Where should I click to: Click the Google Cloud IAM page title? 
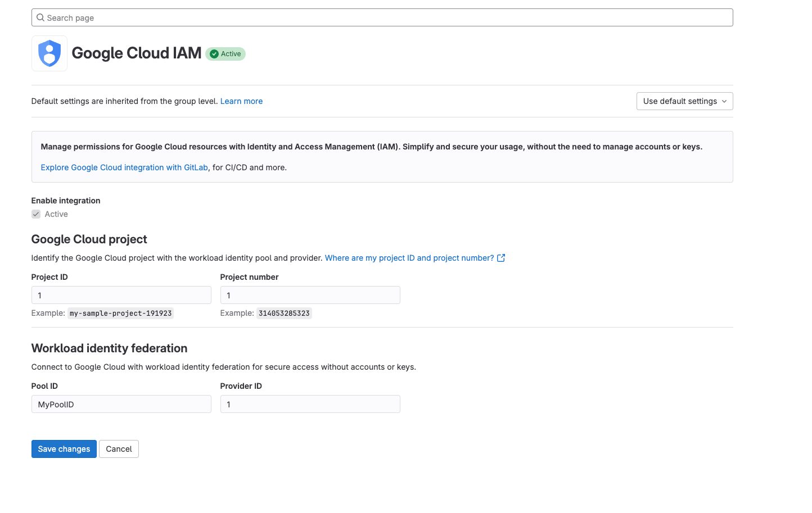point(137,53)
